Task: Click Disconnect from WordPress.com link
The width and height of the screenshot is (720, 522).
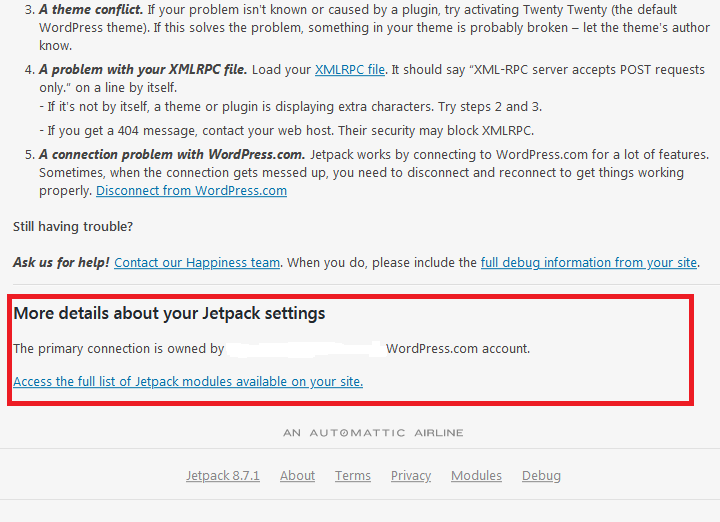Action: 191,191
